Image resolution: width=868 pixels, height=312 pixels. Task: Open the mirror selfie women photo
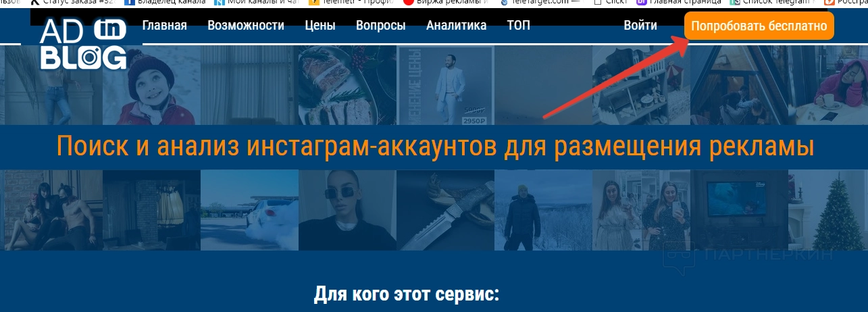pyautogui.click(x=641, y=210)
